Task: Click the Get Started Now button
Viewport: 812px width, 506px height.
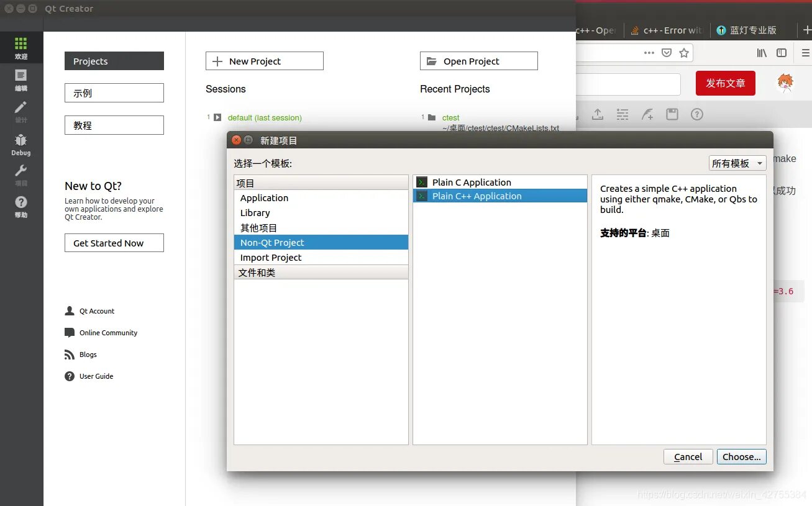Action: click(x=114, y=243)
